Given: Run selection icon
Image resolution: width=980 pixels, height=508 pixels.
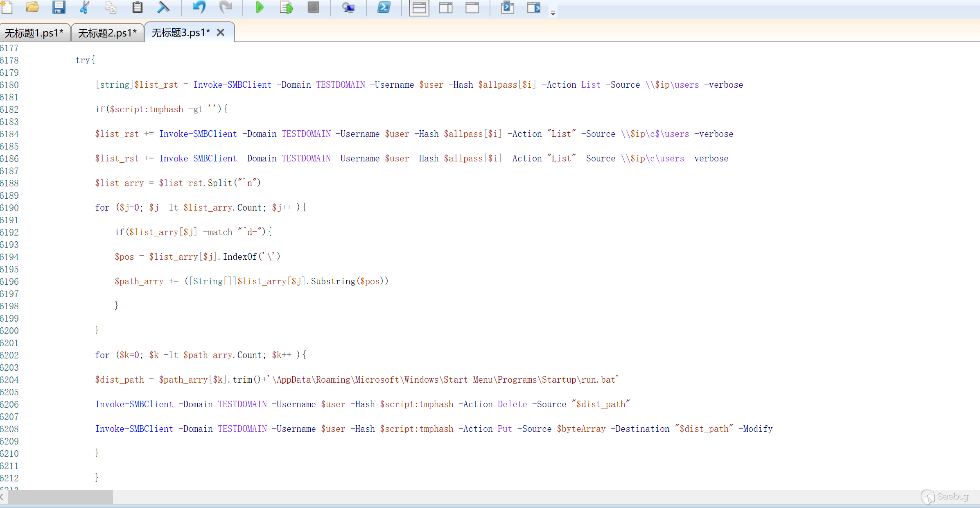Looking at the screenshot, I should pos(286,7).
